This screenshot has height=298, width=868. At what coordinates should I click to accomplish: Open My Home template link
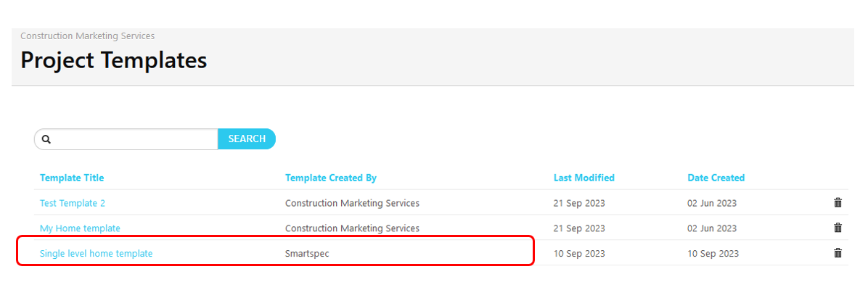coord(80,228)
